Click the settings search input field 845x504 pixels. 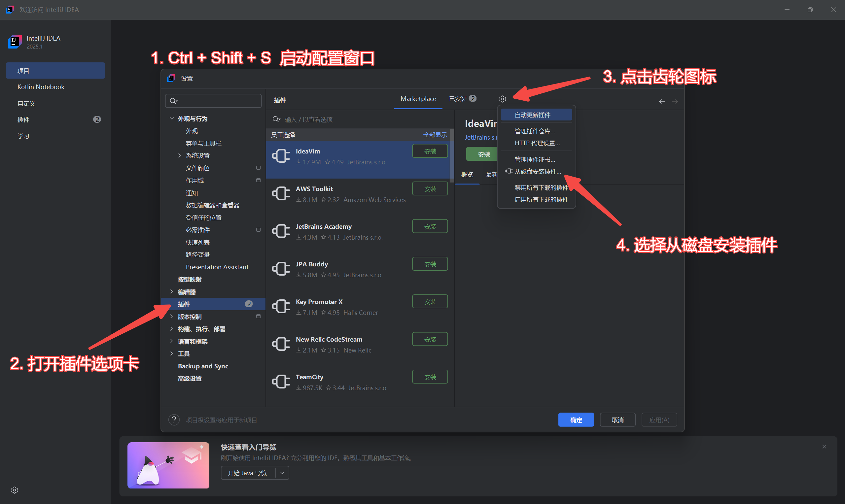(x=218, y=101)
